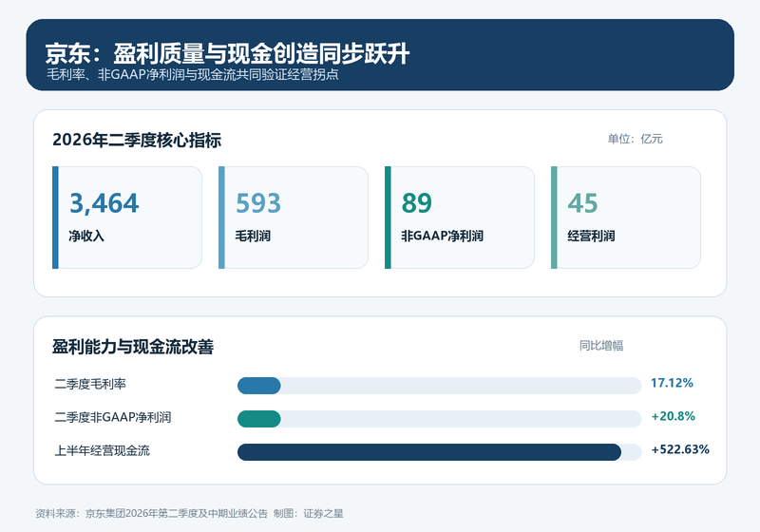This screenshot has width=760, height=532.
Task: Select the subtitle 毛利率、非GAAP净利润与现金流共同验证经营拐点
Action: [193, 74]
